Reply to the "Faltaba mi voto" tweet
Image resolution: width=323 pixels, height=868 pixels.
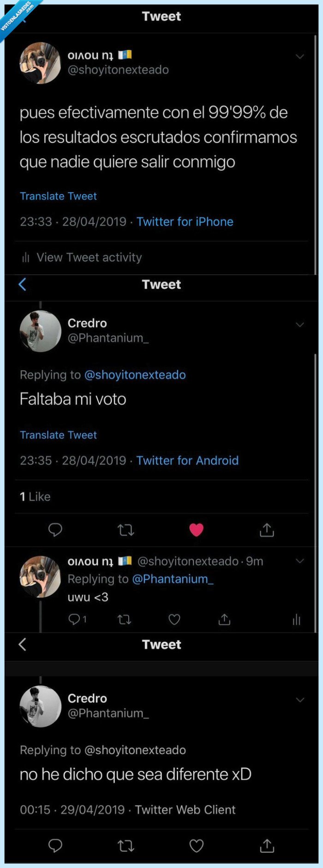tap(55, 530)
